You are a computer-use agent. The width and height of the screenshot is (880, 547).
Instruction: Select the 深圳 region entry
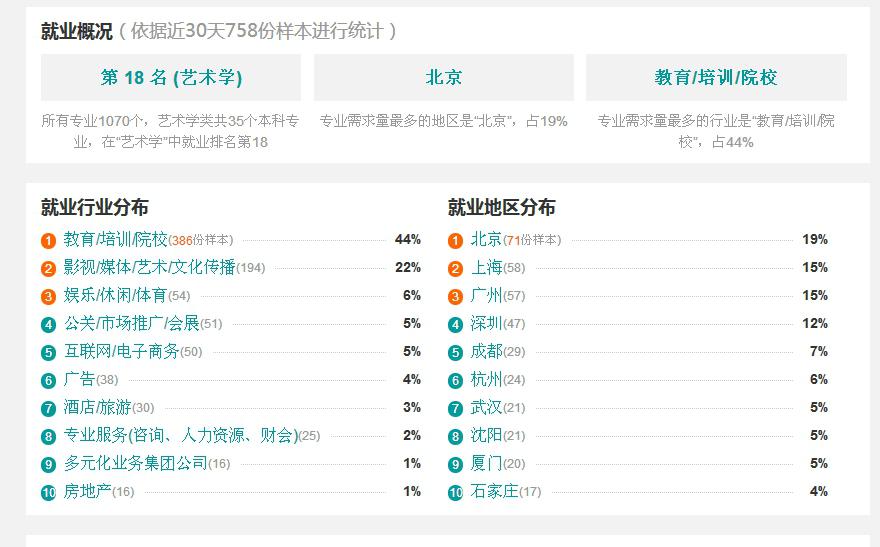tap(486, 324)
